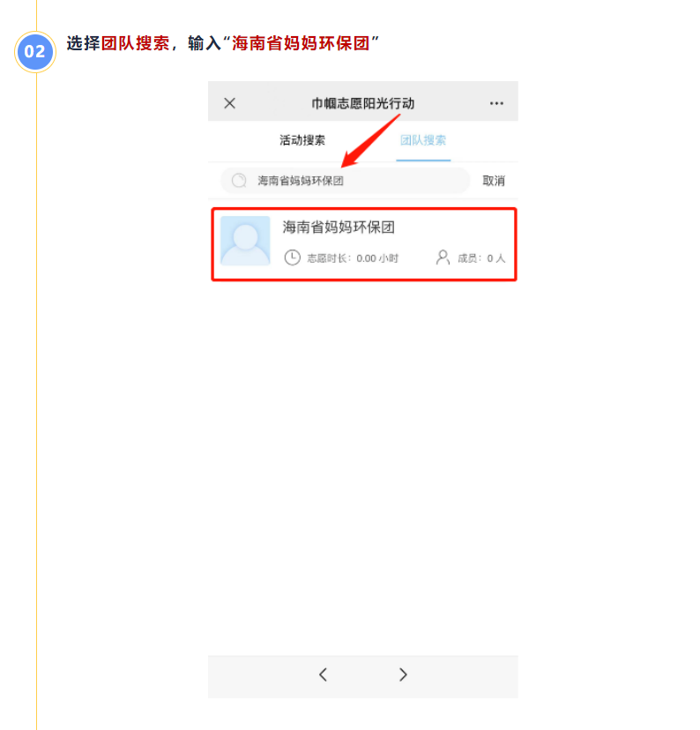Go back with the left chevron
This screenshot has width=700, height=730.
click(x=323, y=674)
